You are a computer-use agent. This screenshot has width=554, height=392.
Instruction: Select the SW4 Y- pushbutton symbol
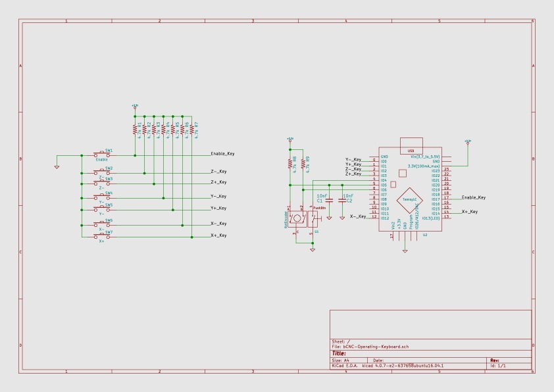[x=102, y=197]
